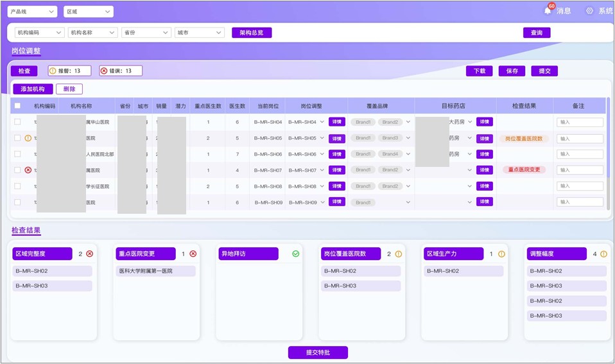Click the warning icon on 区域生产力 card
The width and height of the screenshot is (615, 364).
[x=501, y=254]
